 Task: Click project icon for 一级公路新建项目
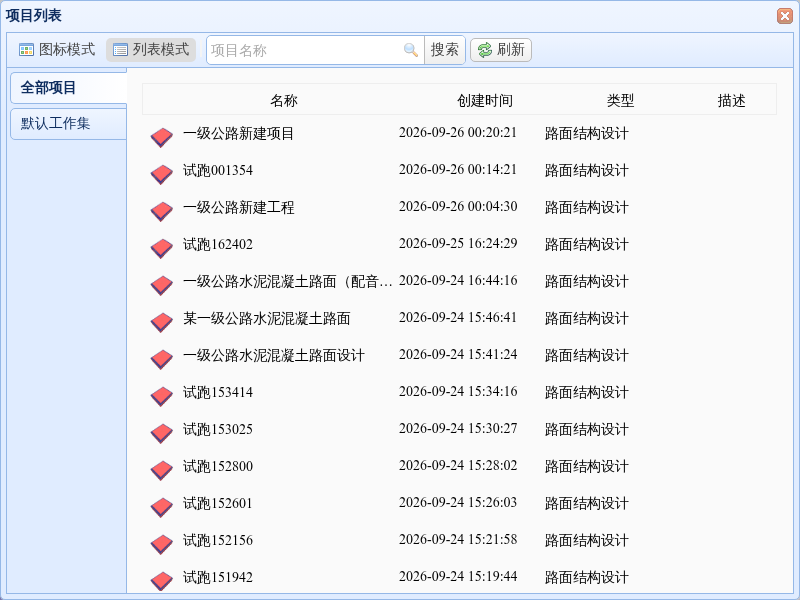162,137
